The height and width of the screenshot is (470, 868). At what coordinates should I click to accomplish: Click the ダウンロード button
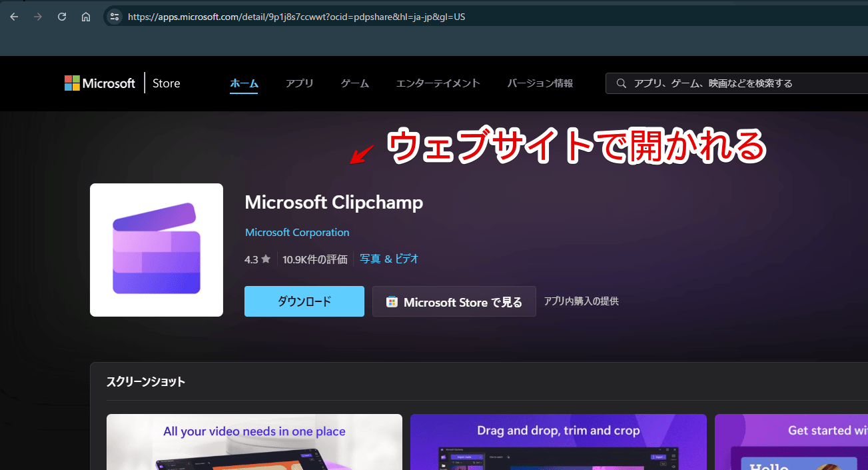[x=304, y=301]
